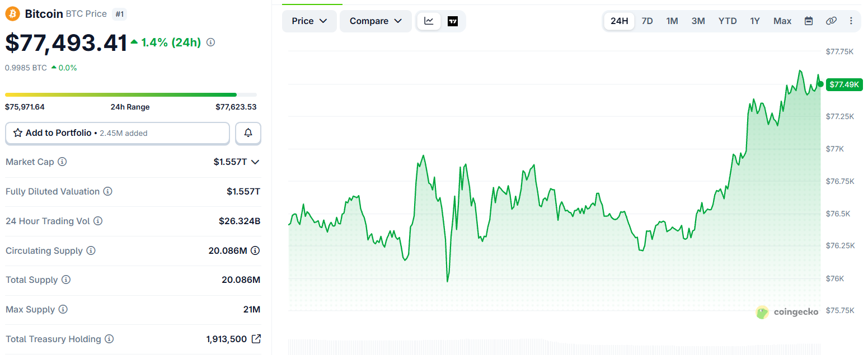Image resolution: width=868 pixels, height=355 pixels.
Task: Click the Bitcoin logo icon
Action: point(12,14)
